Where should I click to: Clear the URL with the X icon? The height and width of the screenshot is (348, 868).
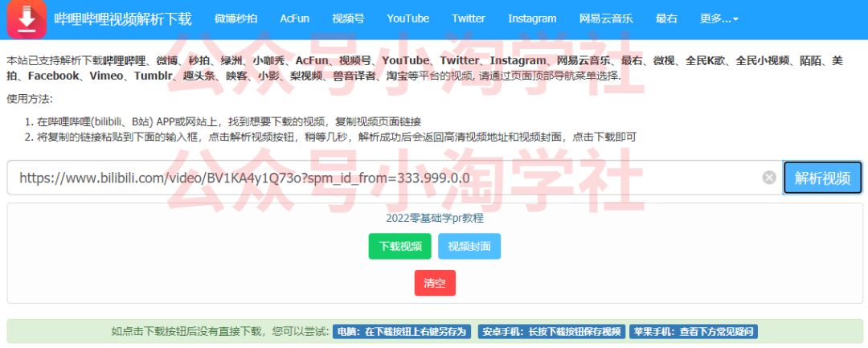(769, 178)
